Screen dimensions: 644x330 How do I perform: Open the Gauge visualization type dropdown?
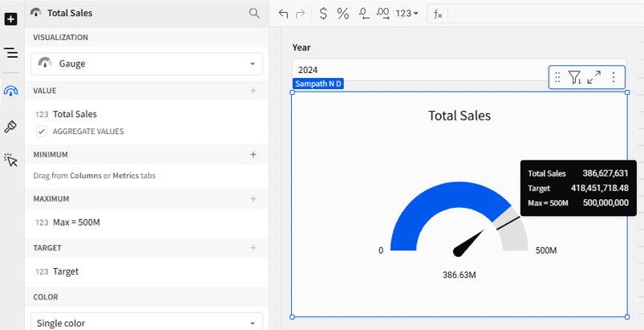coord(147,63)
